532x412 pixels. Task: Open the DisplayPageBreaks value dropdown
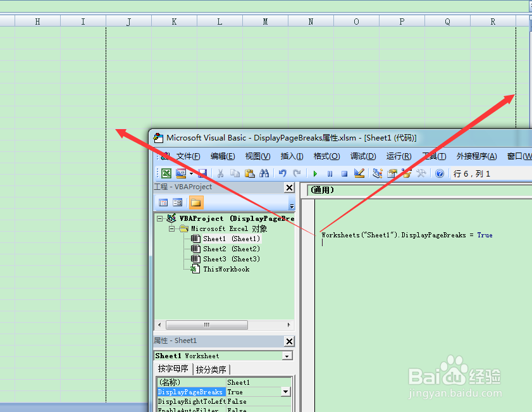[x=286, y=392]
